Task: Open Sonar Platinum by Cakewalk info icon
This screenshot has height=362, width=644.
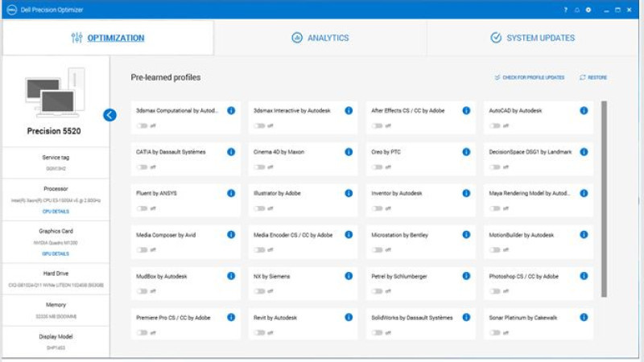Action: click(584, 317)
